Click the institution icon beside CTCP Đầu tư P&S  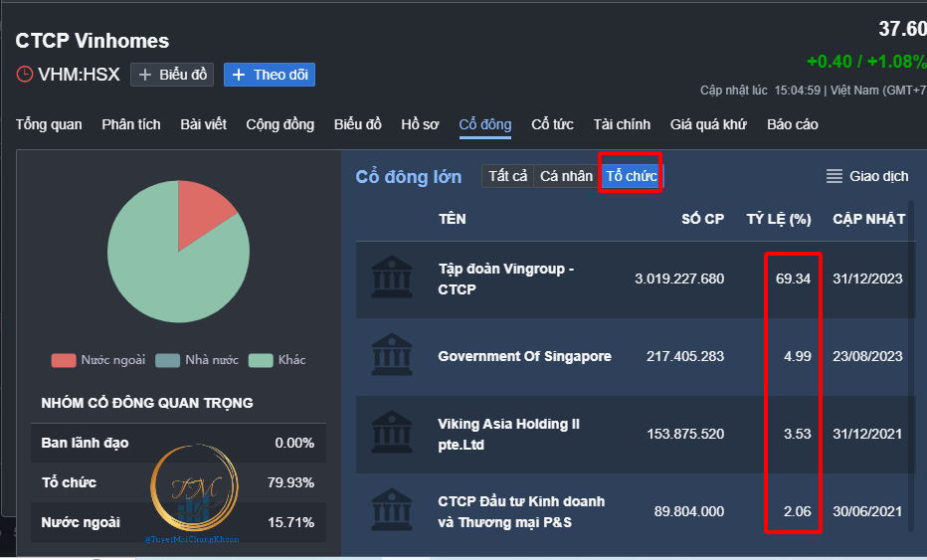[392, 510]
